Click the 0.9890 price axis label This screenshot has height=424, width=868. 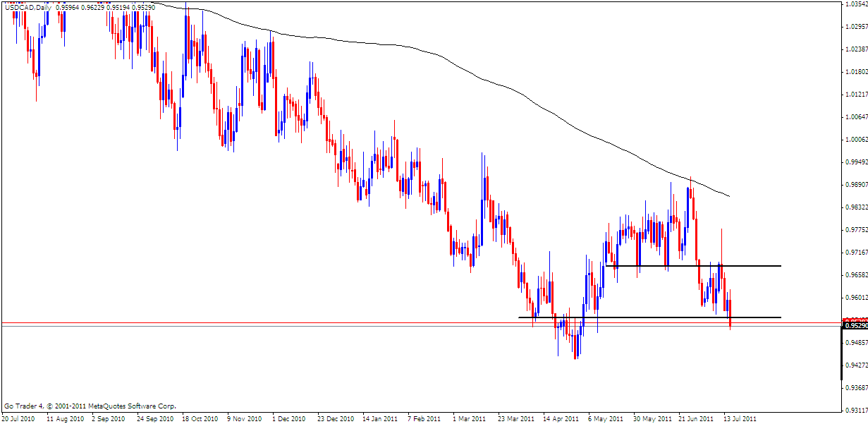point(855,185)
